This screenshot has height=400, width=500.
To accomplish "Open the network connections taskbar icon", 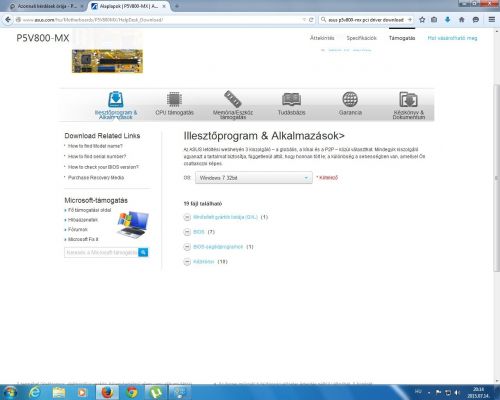I will coord(180,392).
